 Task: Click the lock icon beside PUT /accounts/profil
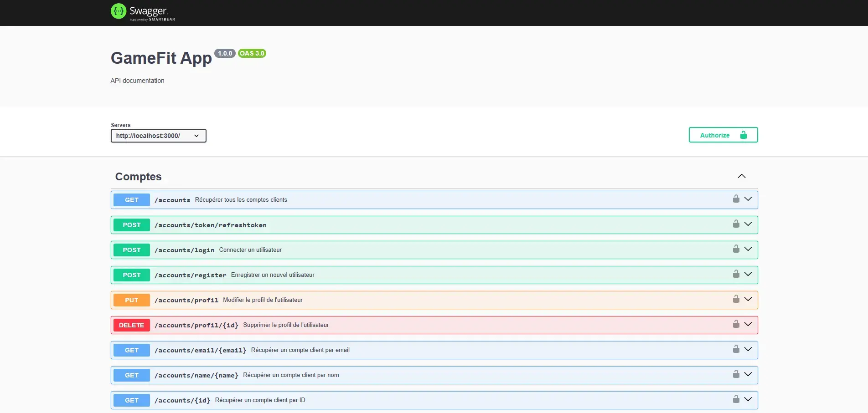[x=736, y=299]
